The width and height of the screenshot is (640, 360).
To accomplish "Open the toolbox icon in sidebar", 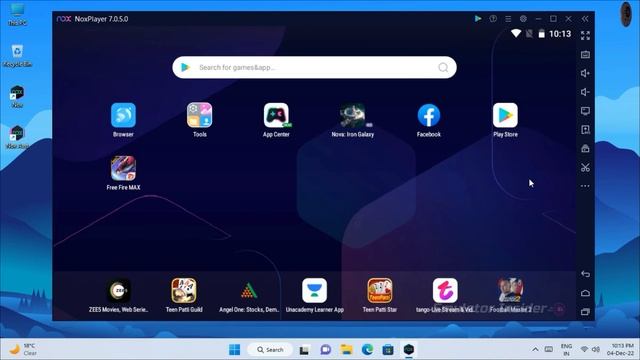I will pos(585,148).
